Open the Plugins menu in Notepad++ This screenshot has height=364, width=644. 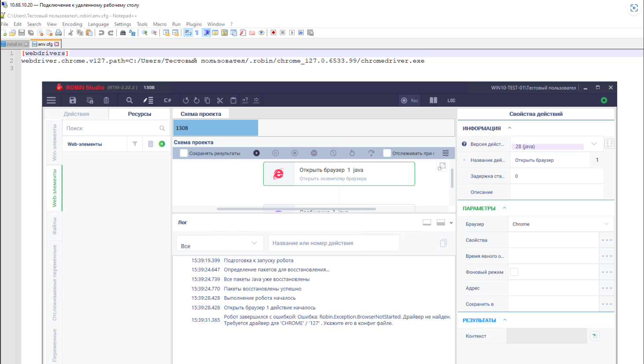pyautogui.click(x=194, y=24)
